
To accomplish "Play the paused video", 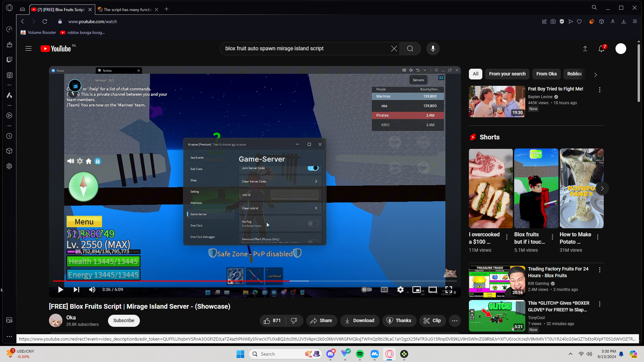I will coord(60,290).
